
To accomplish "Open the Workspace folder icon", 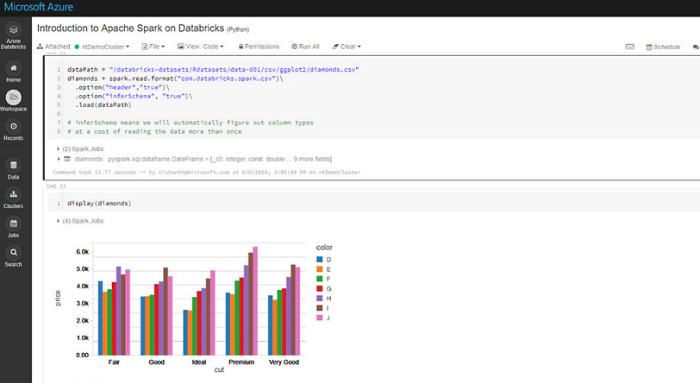I will click(13, 97).
